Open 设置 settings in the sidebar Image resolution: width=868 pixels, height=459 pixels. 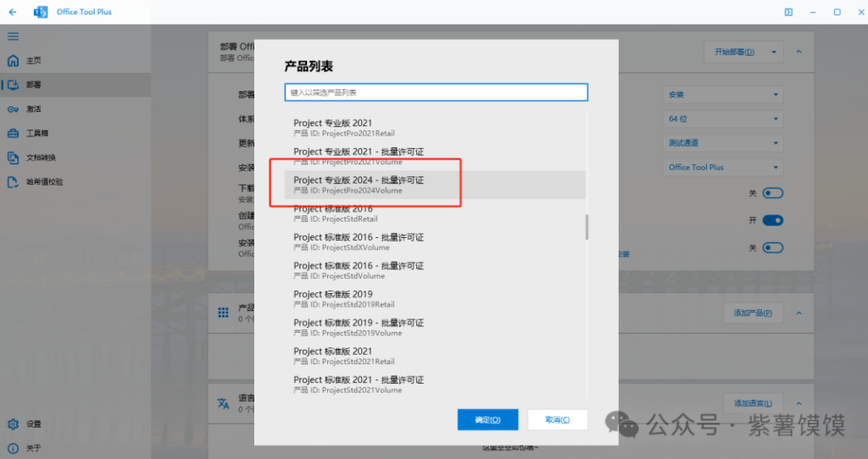(33, 424)
